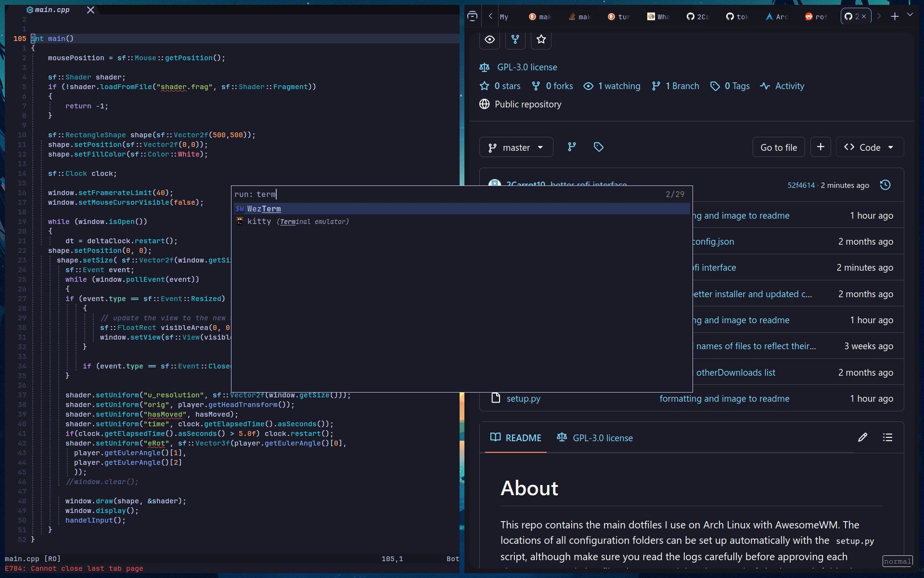Open commit history clock icon
This screenshot has width=924, height=578.
[885, 185]
